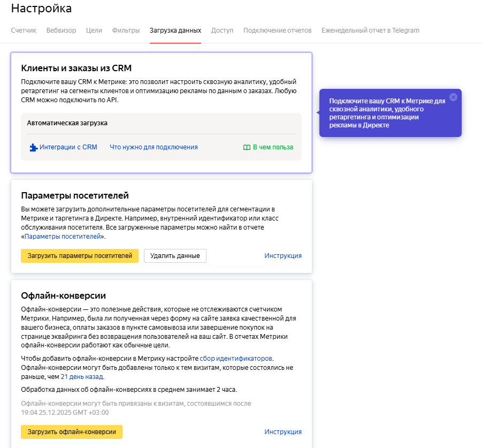Go to the «Цели» tab
Image resolution: width=482 pixels, height=448 pixels.
click(94, 31)
